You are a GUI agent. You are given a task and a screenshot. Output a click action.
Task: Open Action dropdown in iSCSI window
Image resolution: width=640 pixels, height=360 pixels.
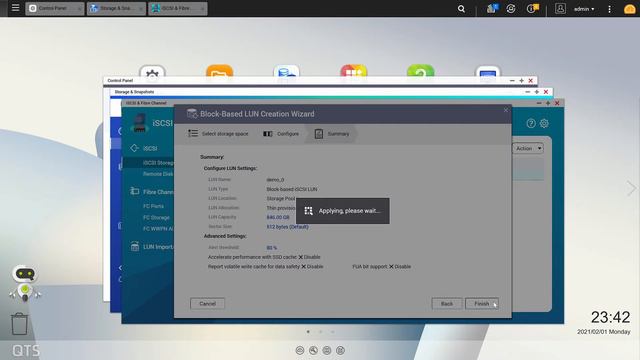[528, 148]
